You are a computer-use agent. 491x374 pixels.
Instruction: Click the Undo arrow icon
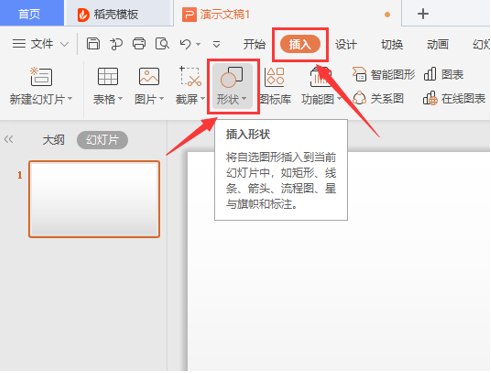pos(185,44)
